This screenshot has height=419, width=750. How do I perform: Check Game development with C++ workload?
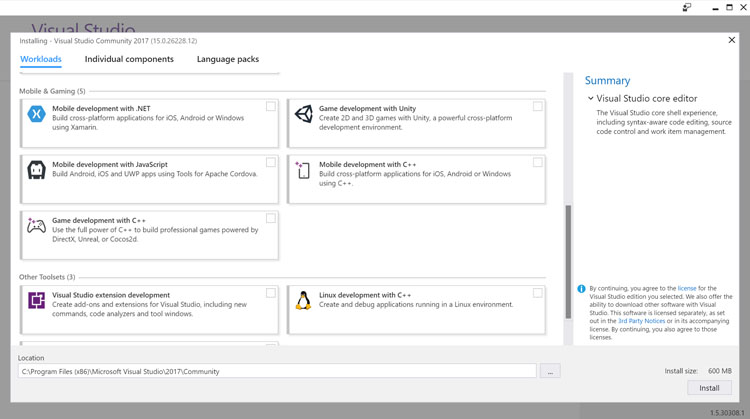(271, 218)
